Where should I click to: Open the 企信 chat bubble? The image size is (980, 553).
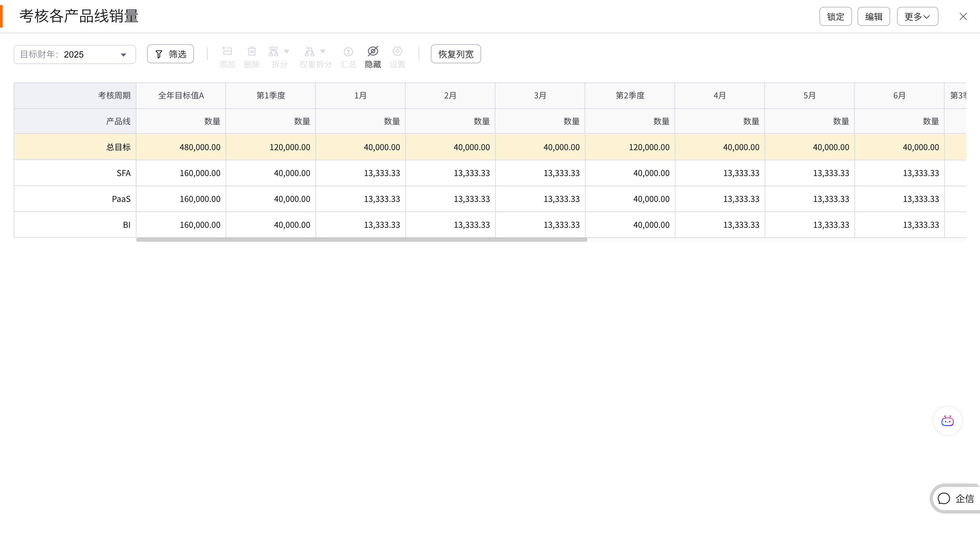955,499
